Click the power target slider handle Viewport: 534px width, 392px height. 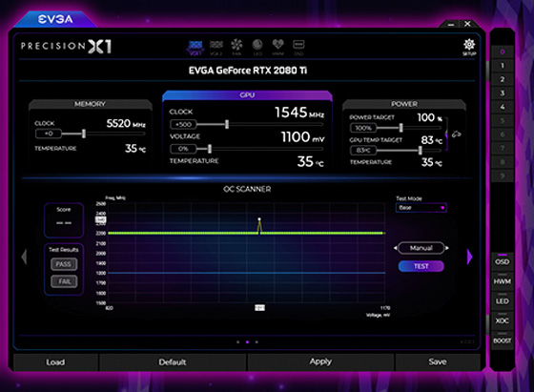coord(400,128)
